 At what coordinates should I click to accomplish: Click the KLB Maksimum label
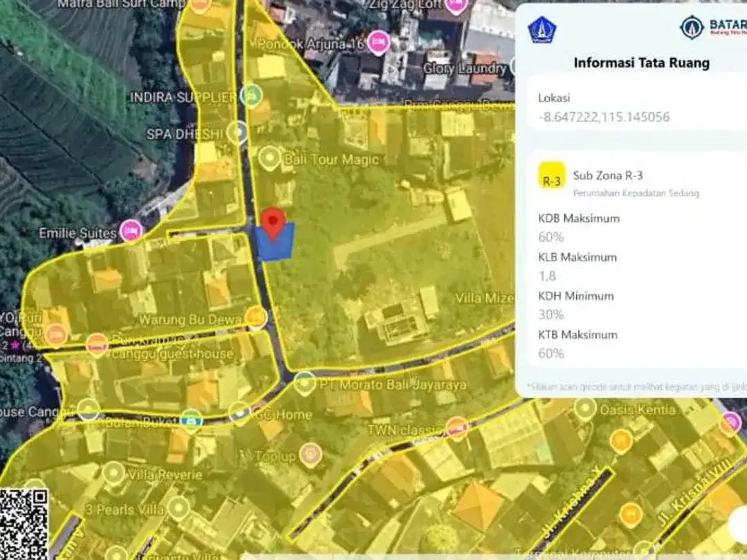578,258
